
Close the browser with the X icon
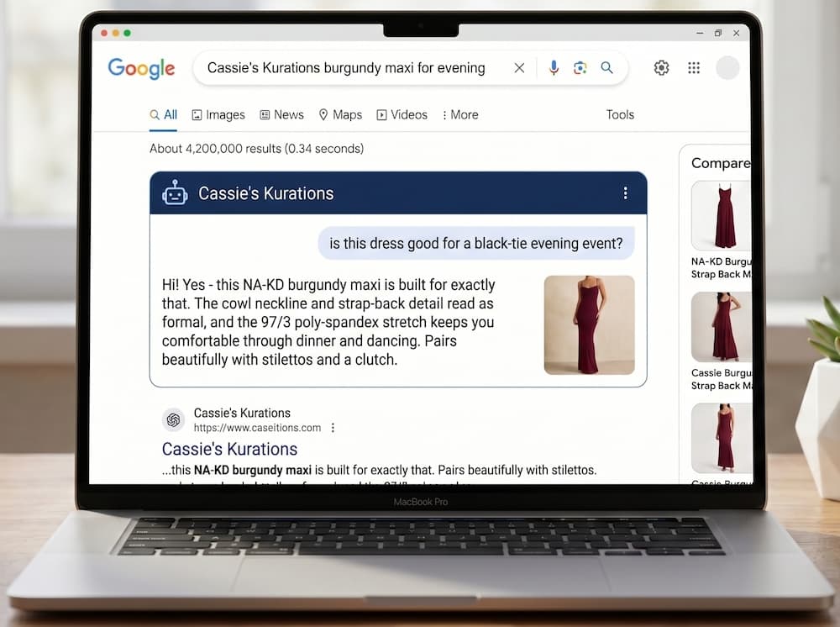[x=737, y=34]
